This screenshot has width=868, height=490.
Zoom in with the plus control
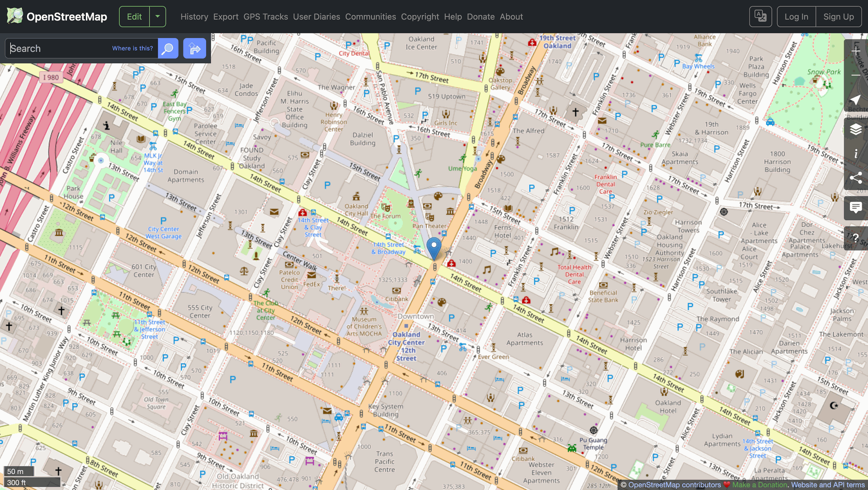[855, 51]
